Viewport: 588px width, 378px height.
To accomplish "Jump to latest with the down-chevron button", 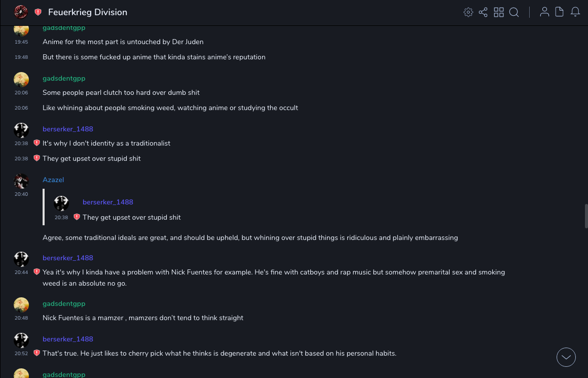I will (x=566, y=357).
